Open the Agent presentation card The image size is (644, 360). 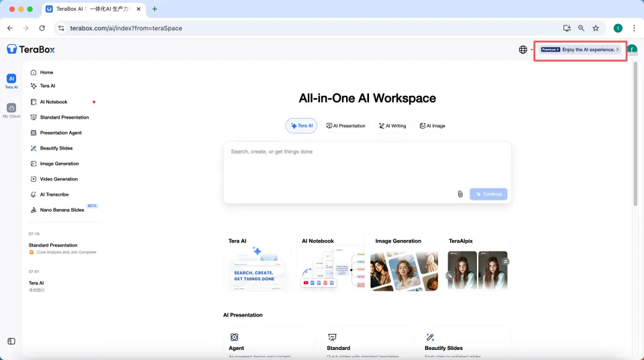[270, 343]
